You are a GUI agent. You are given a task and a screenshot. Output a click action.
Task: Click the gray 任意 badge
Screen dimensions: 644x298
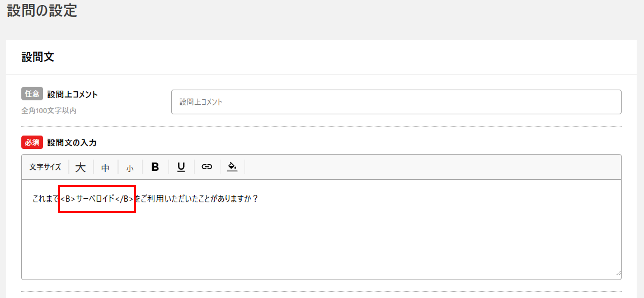click(32, 94)
